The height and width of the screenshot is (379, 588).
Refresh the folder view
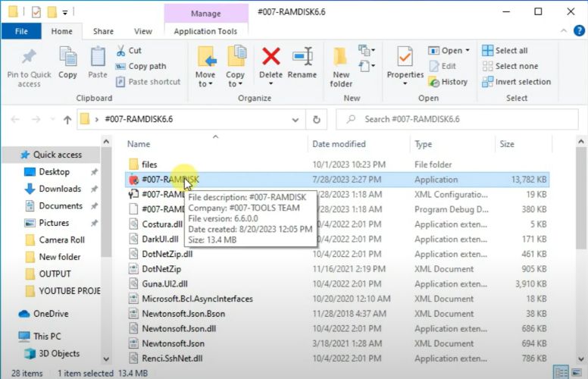point(317,120)
